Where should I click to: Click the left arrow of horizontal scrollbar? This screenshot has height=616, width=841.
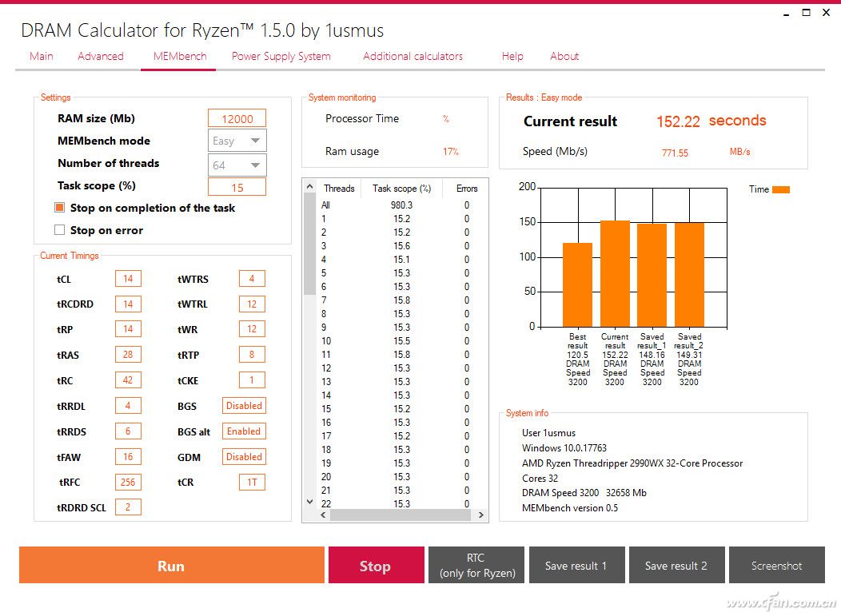(323, 515)
